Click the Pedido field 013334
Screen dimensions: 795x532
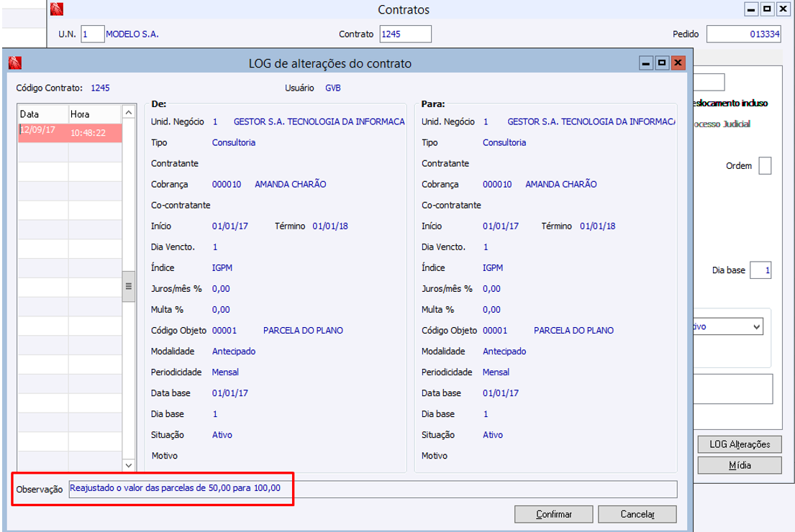coord(743,34)
